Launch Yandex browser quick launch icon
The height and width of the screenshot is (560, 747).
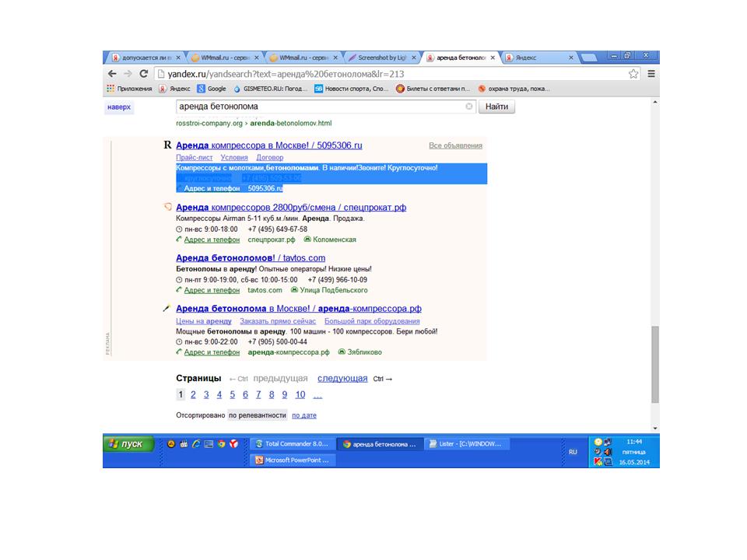[x=233, y=444]
